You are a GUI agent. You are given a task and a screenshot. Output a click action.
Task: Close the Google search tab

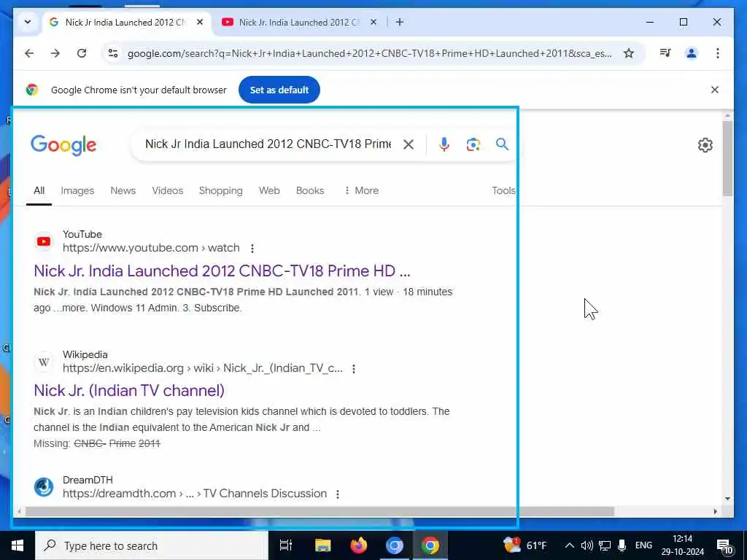pos(200,22)
